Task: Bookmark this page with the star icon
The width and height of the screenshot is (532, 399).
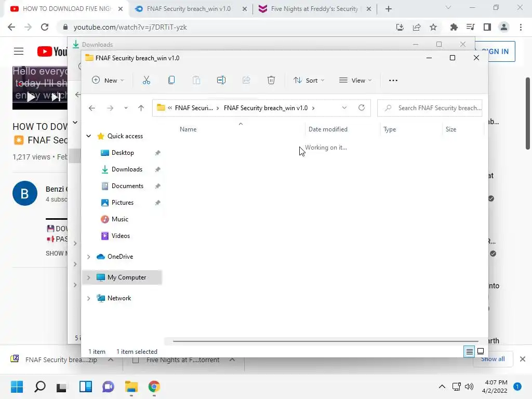Action: tap(433, 27)
